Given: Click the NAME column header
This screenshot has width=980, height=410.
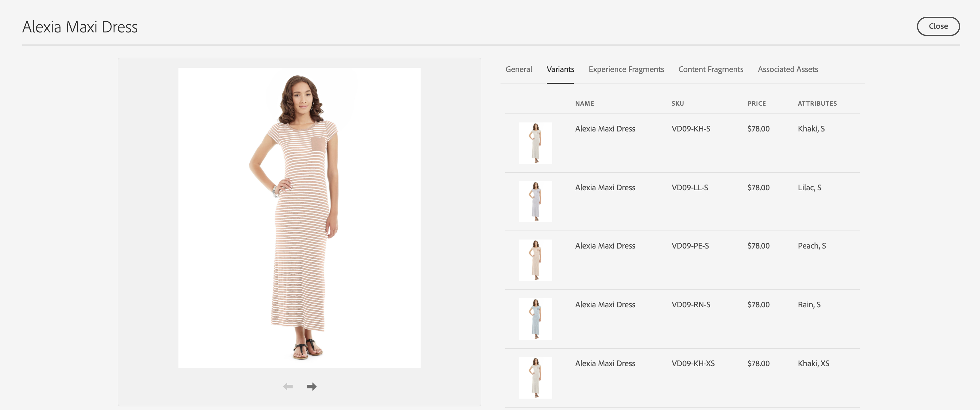Looking at the screenshot, I should (584, 103).
